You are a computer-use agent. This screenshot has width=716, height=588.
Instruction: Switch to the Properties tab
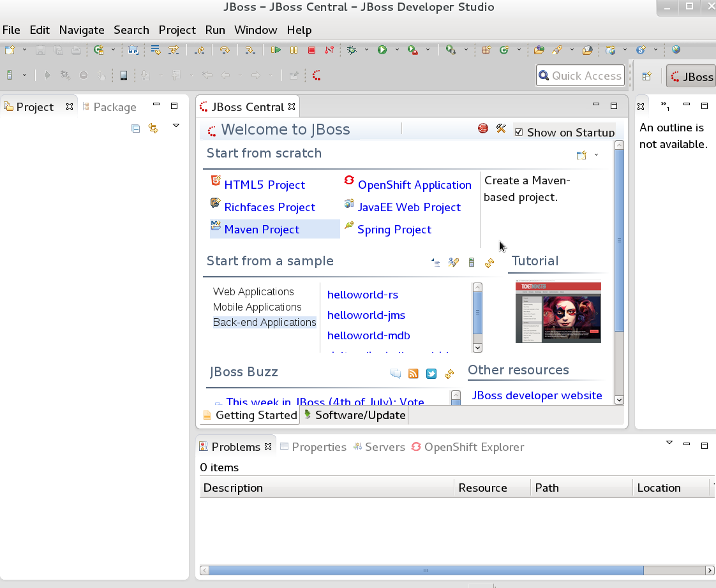point(313,447)
